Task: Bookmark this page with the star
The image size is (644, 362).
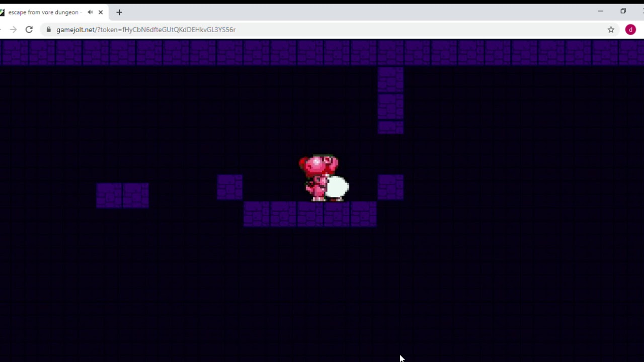Action: tap(611, 30)
